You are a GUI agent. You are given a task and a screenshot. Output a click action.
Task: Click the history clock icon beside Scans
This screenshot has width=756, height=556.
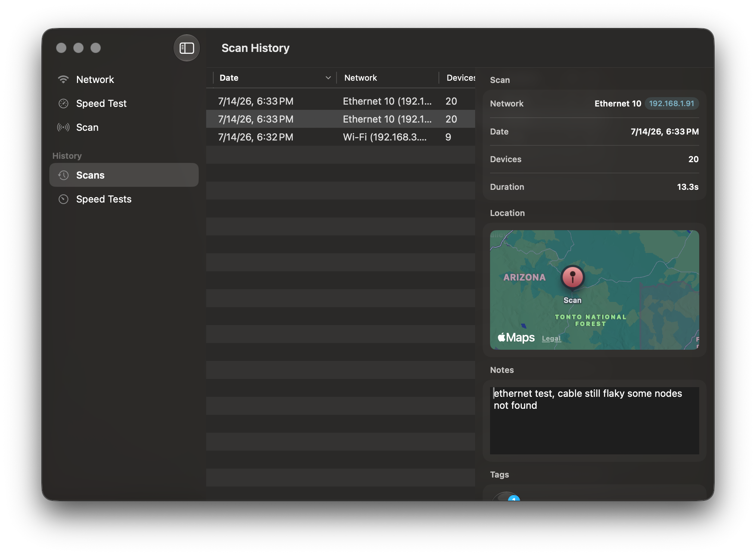pos(63,175)
